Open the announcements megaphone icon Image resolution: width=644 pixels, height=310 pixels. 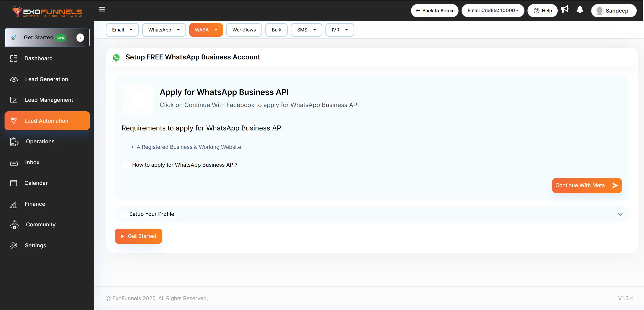click(x=565, y=9)
